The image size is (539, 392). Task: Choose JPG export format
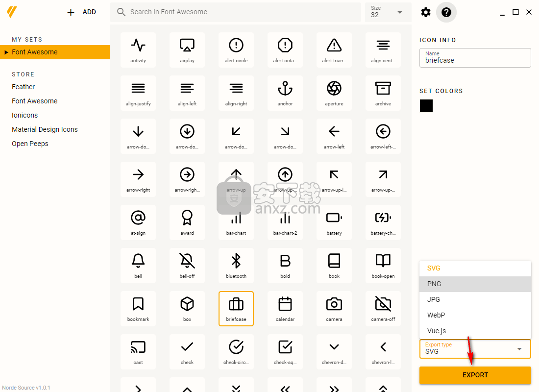[475, 300]
